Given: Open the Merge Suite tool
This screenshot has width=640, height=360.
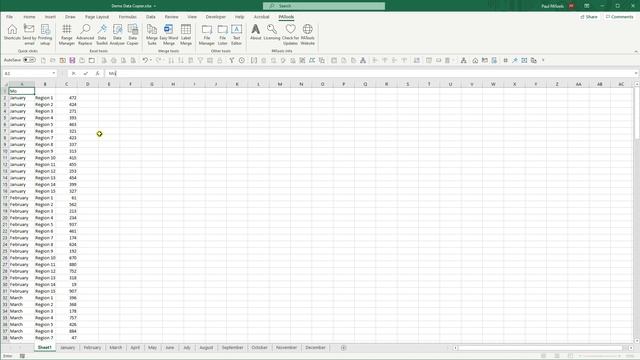Looking at the screenshot, I should click(152, 34).
